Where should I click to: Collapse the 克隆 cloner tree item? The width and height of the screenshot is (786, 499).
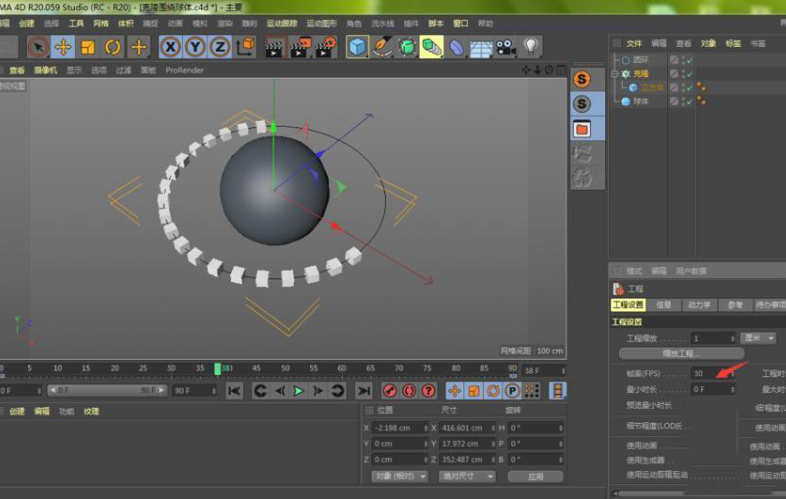616,74
